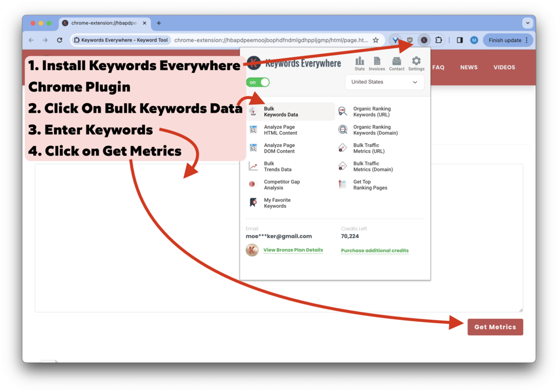Open the Stats icon in the popup
This screenshot has height=392, width=558.
tap(359, 64)
